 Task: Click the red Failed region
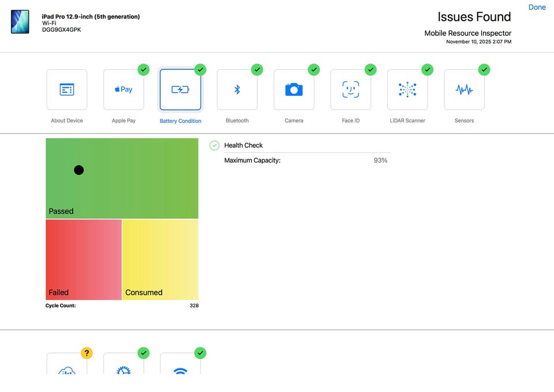84,259
